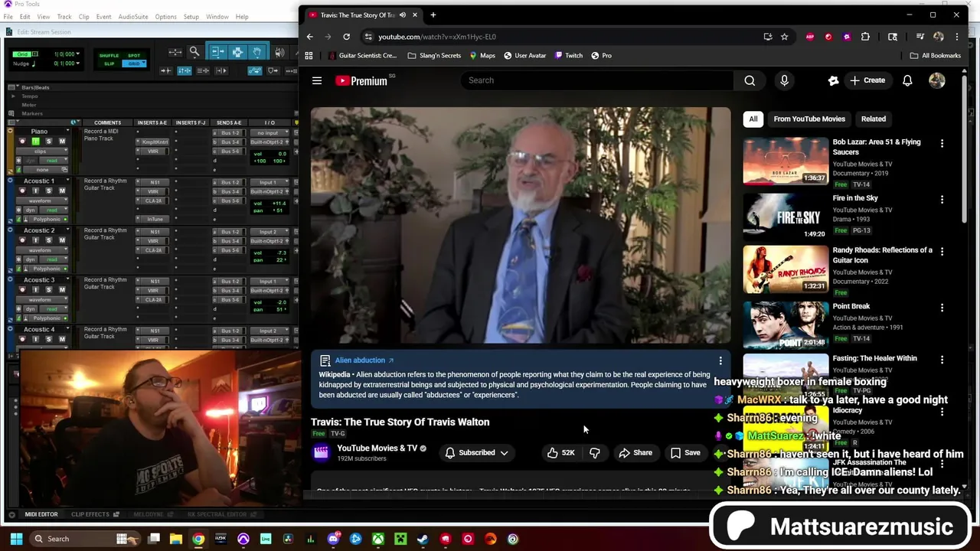Viewport: 980px width, 551px height.
Task: Select the Scrubber speaker tool in Pro Tools
Action: pyautogui.click(x=279, y=52)
